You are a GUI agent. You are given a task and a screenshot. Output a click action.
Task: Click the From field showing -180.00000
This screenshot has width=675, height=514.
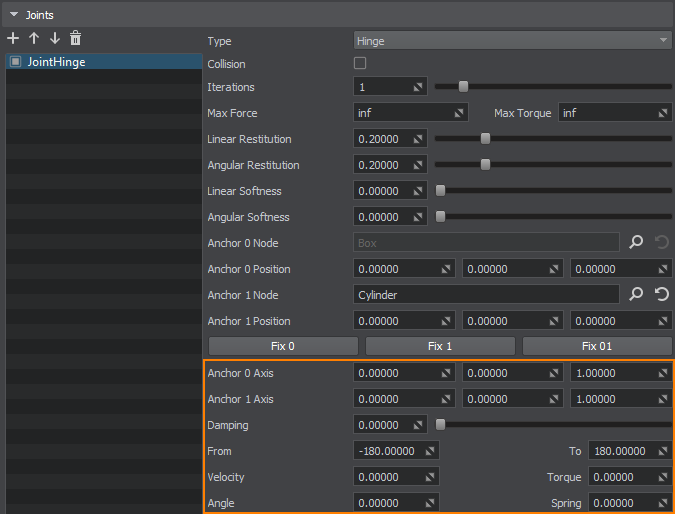(x=396, y=451)
